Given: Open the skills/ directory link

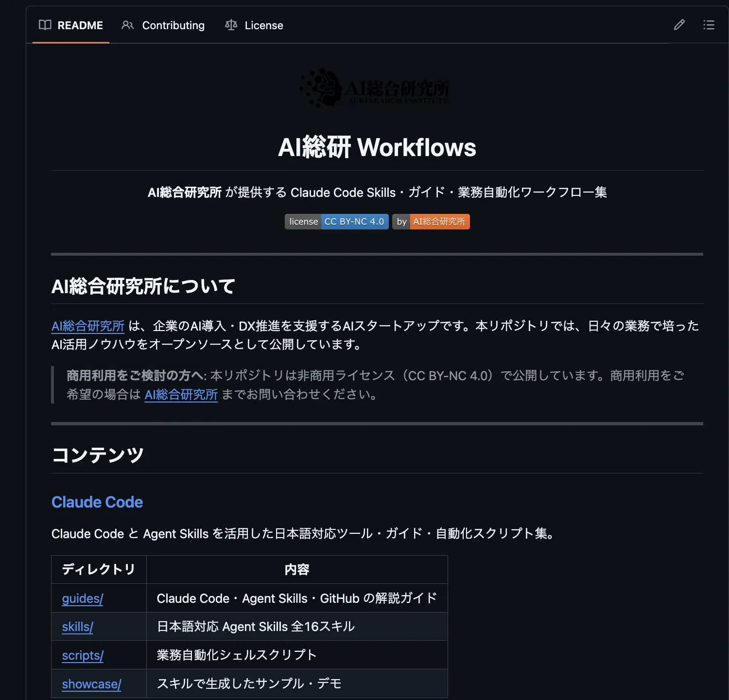Looking at the screenshot, I should (x=77, y=627).
